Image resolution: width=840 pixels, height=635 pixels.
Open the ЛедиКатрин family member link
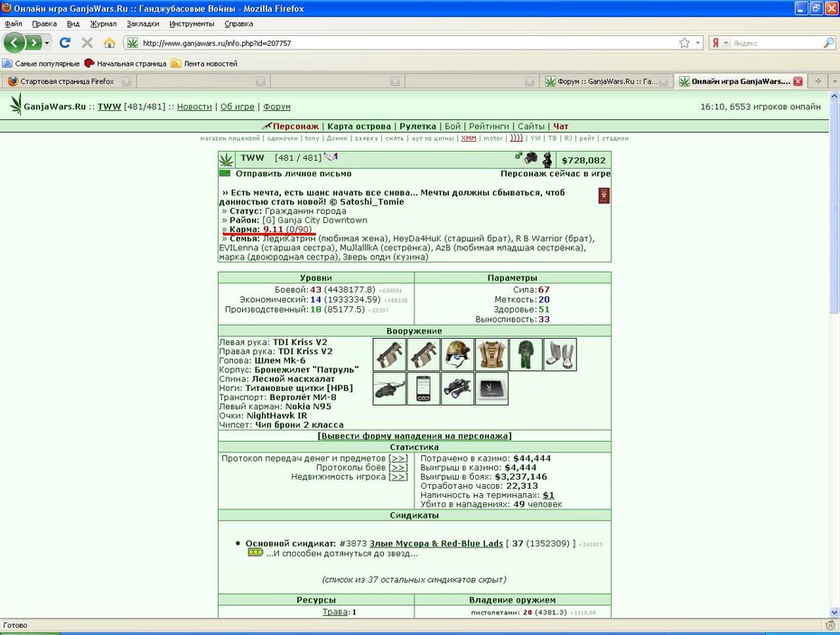tap(289, 238)
